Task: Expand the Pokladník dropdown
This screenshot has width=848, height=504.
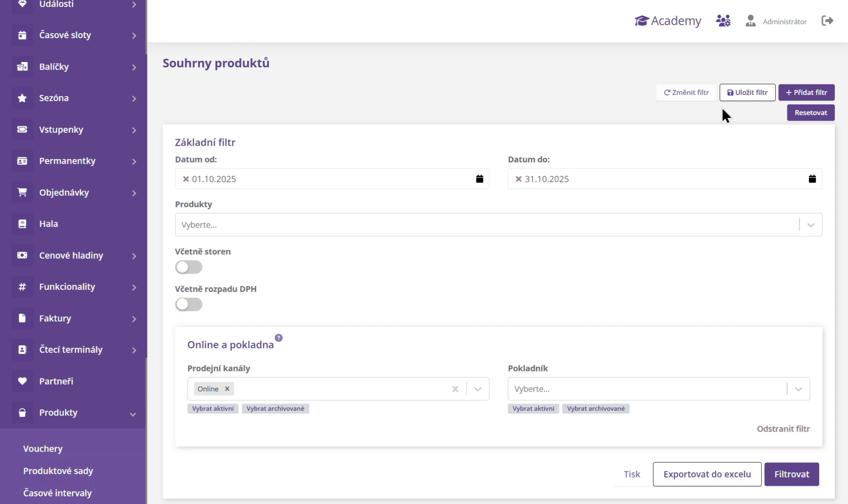Action: [x=798, y=389]
